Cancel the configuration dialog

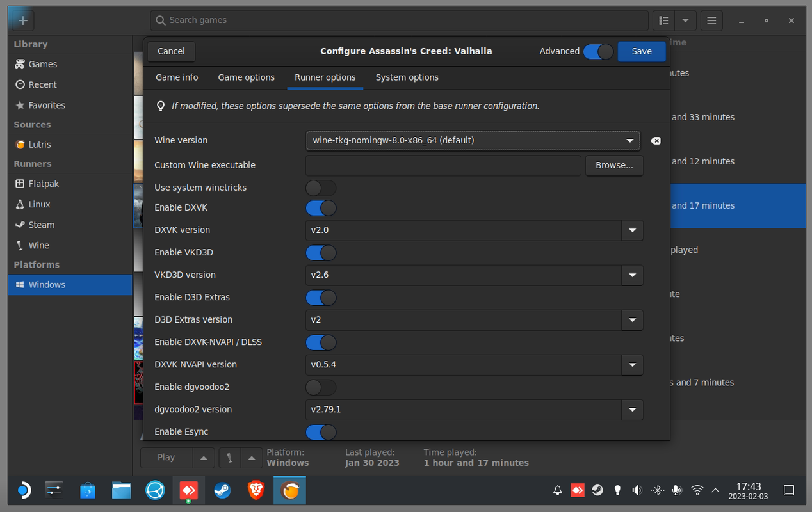point(171,51)
